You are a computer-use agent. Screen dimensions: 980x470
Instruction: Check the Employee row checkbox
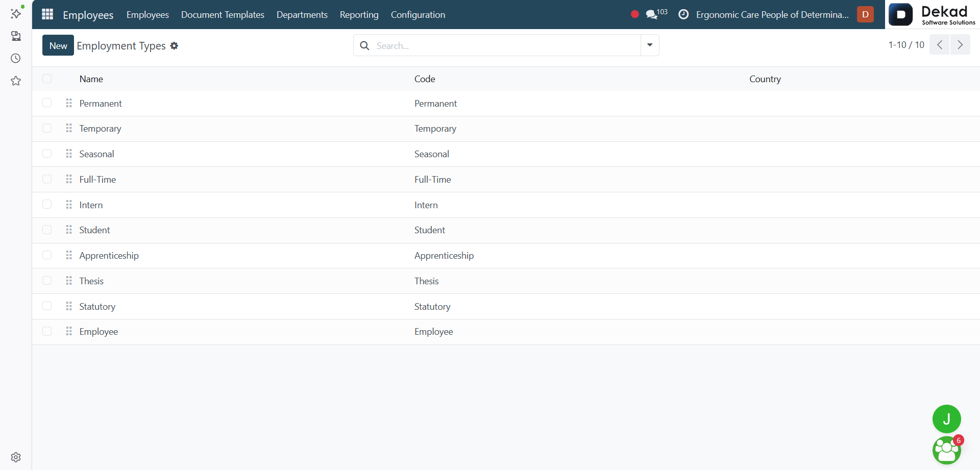tap(47, 331)
